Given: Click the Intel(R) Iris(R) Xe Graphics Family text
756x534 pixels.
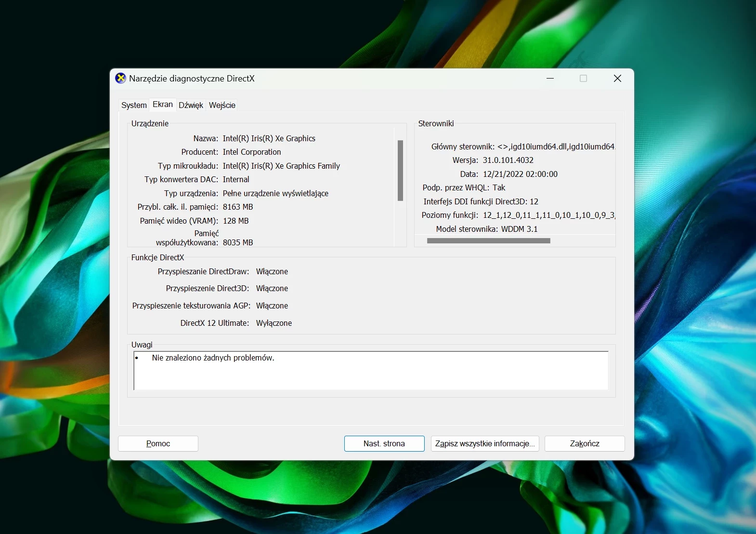Looking at the screenshot, I should 281,166.
